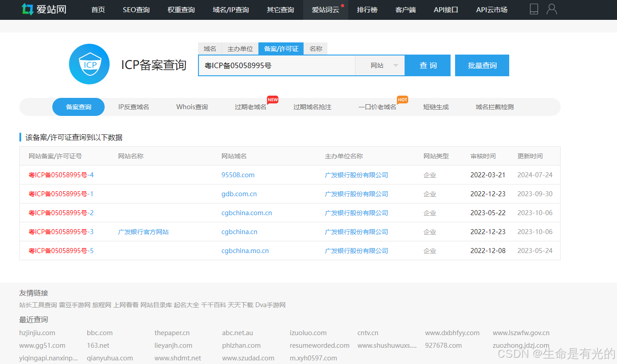
Task: Open the SEO查询 menu item
Action: pyautogui.click(x=136, y=9)
